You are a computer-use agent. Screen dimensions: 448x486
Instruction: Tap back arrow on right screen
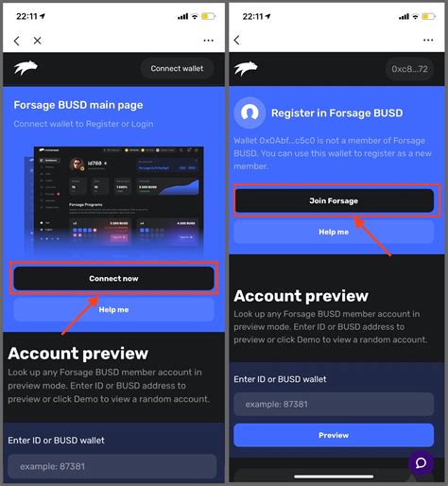coord(236,40)
